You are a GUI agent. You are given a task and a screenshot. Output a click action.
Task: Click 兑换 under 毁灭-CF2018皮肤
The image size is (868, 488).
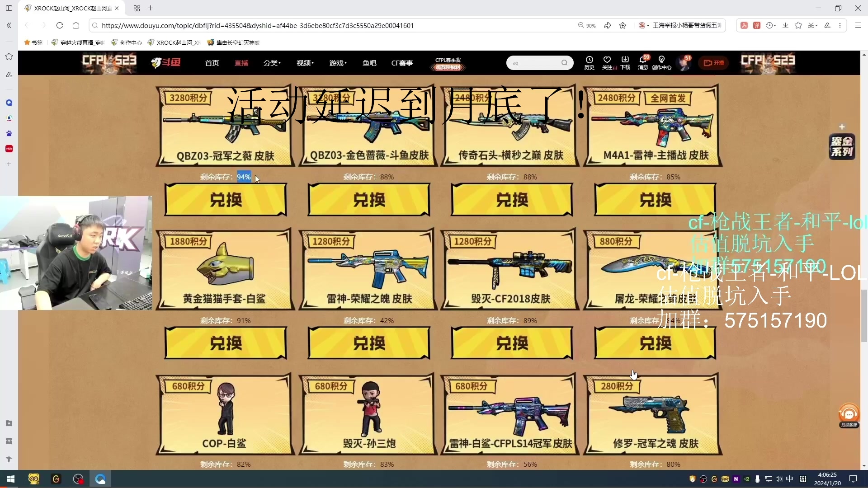[x=512, y=343]
